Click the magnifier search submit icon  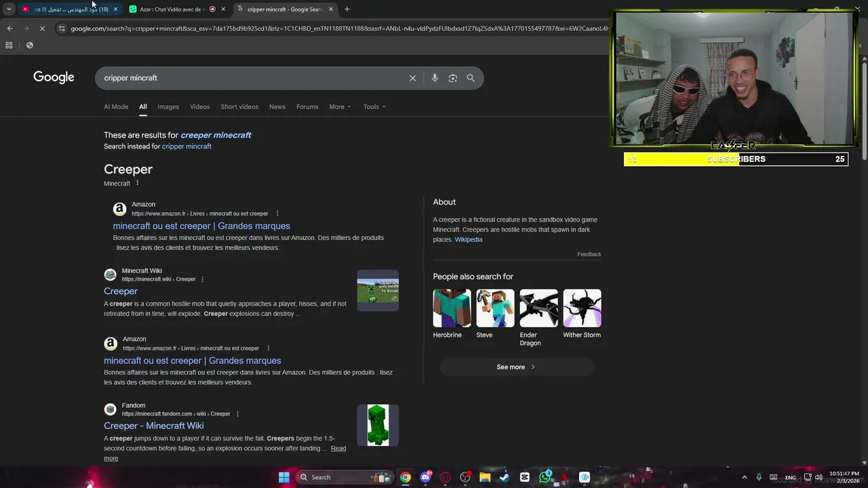[471, 78]
